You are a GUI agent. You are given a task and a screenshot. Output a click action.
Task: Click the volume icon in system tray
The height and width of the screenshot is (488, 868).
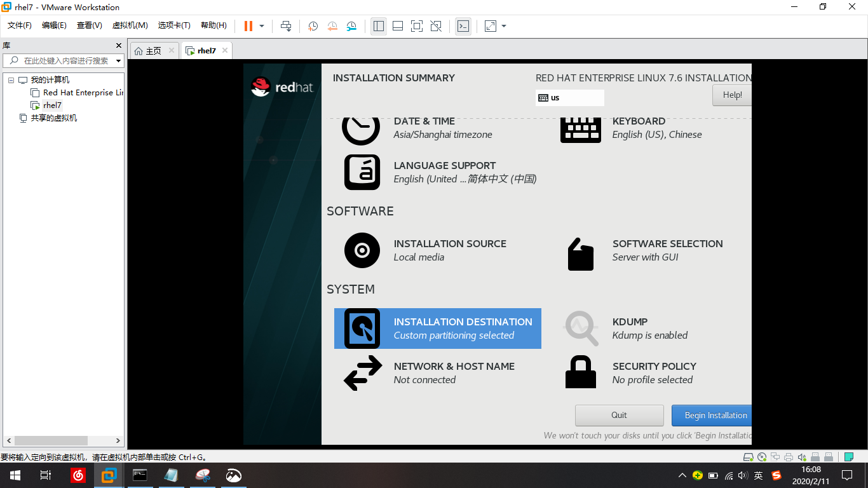coord(743,475)
